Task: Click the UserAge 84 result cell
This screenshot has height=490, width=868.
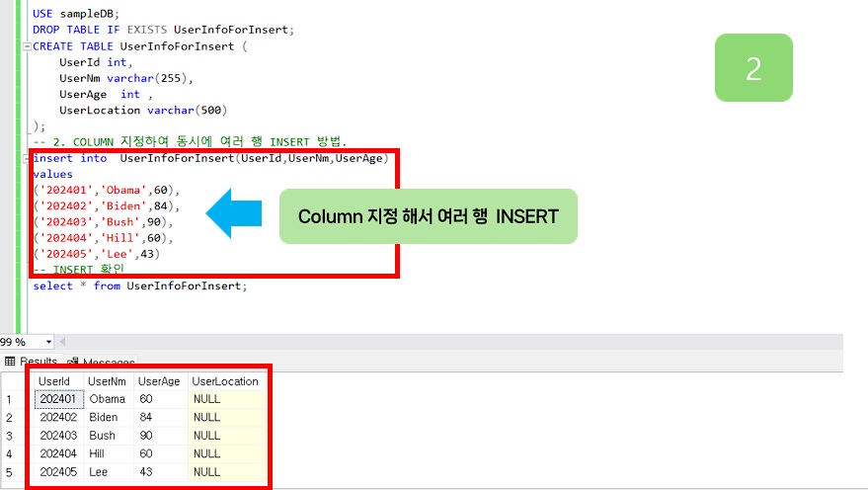Action: click(x=161, y=418)
